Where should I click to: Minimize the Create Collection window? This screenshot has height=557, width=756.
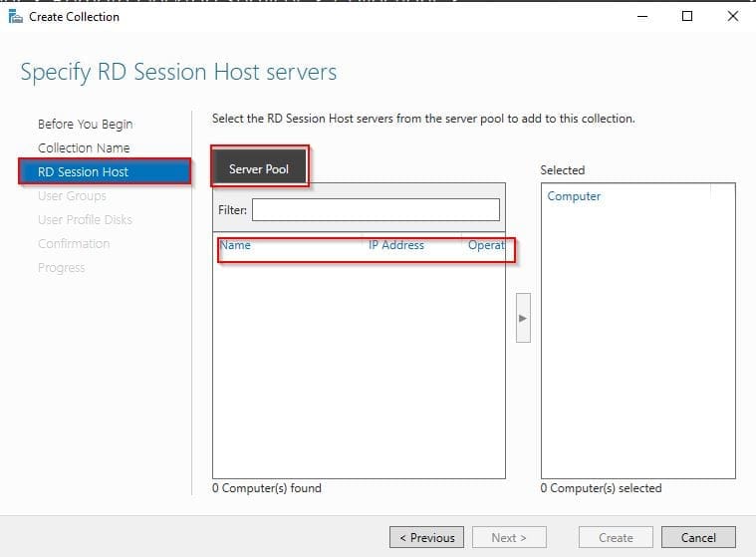[x=639, y=16]
